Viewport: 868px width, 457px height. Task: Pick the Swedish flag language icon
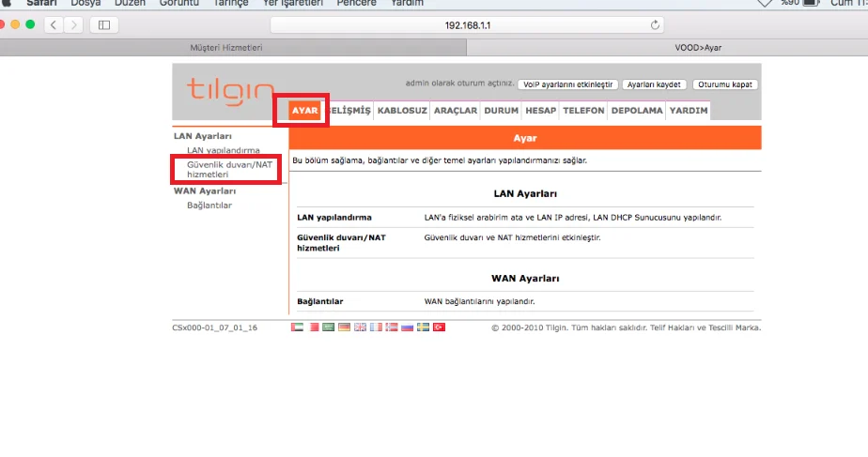click(x=423, y=328)
